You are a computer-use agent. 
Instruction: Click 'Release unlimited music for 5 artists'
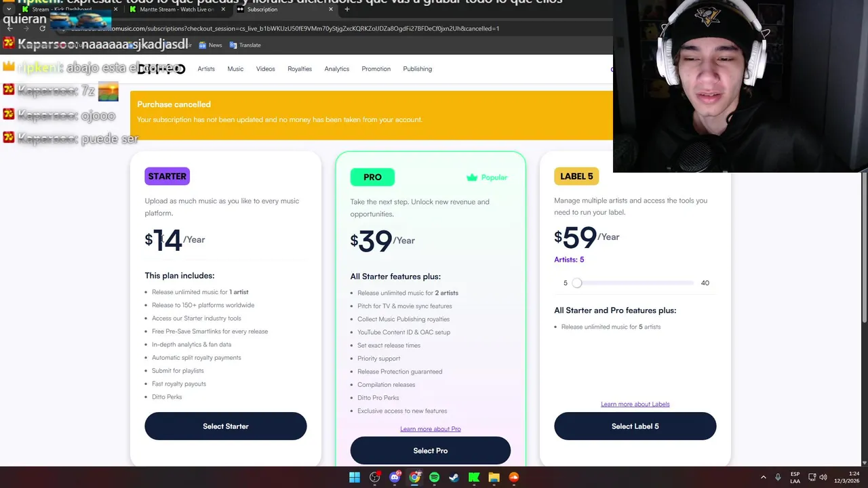tap(611, 327)
